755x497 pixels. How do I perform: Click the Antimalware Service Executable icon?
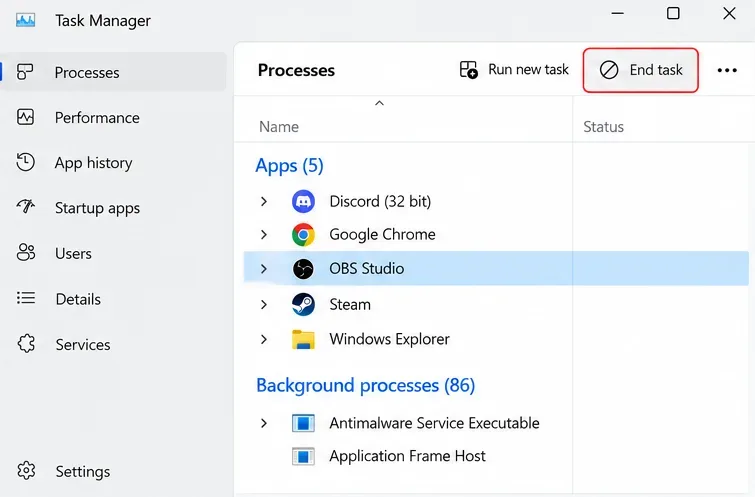303,423
